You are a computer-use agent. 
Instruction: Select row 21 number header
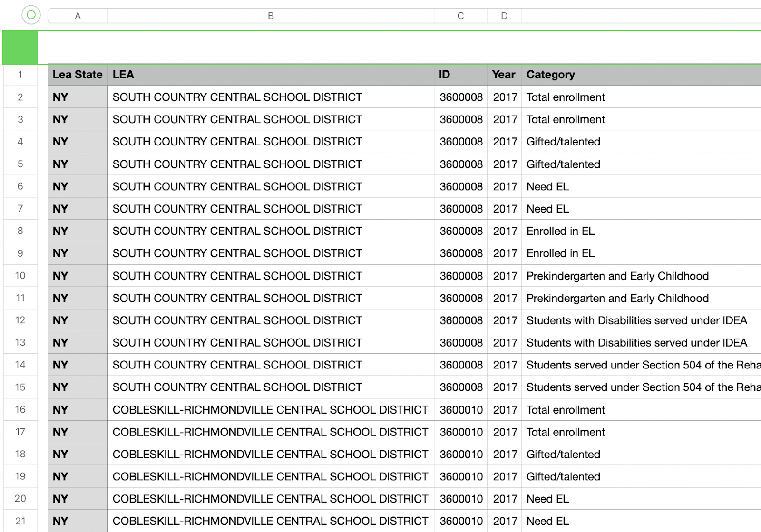20,521
